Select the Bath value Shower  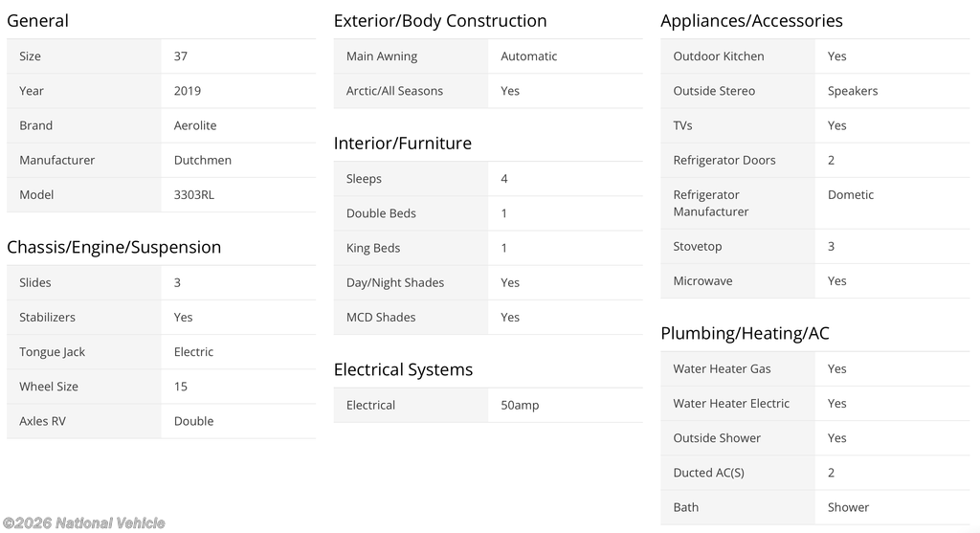click(x=848, y=507)
